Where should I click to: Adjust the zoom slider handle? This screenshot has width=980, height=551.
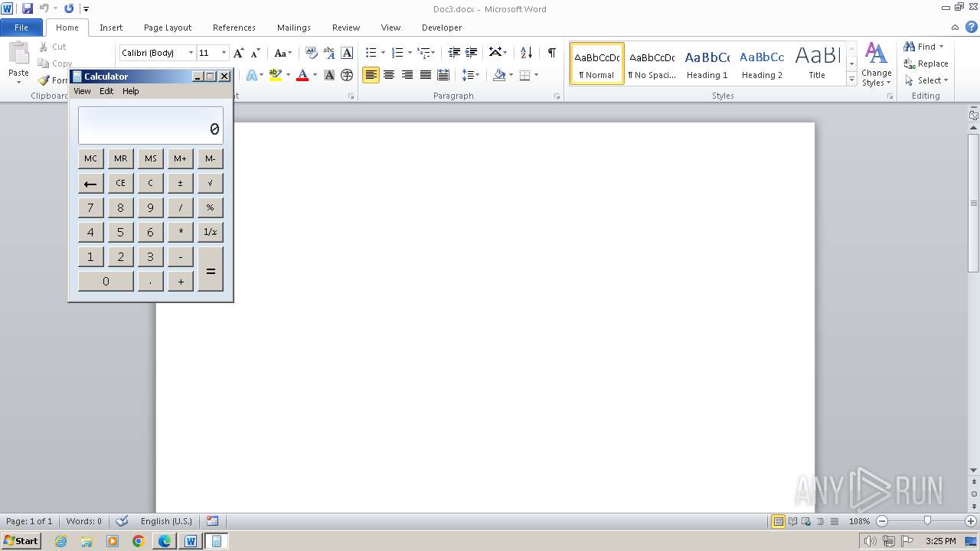point(927,521)
